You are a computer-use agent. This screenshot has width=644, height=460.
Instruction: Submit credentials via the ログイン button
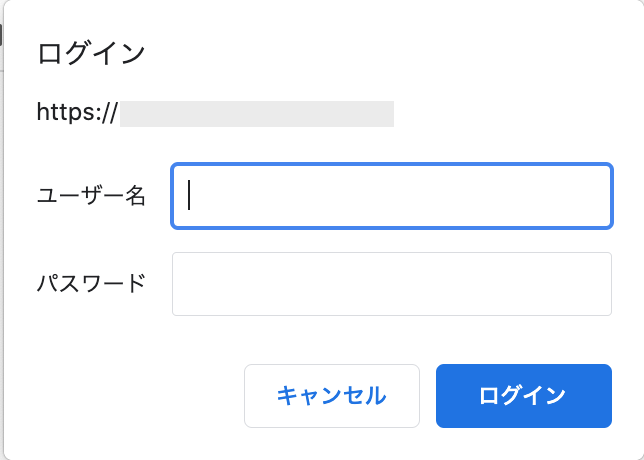click(523, 396)
